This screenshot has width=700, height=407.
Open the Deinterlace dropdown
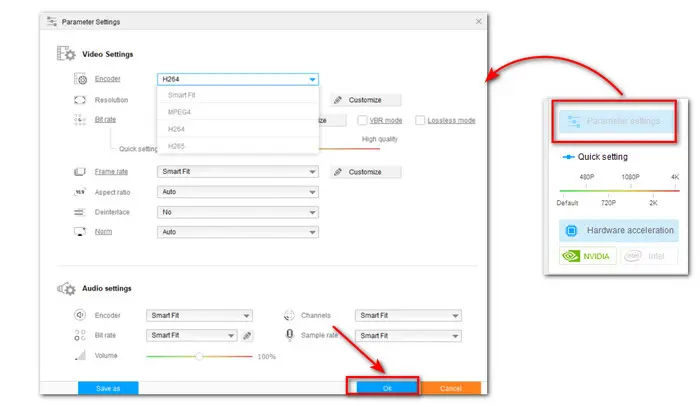[x=238, y=212]
